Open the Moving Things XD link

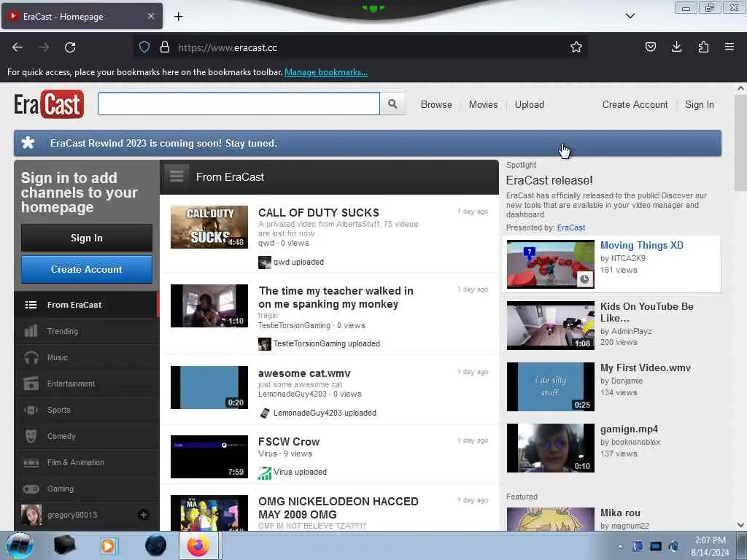click(x=642, y=245)
